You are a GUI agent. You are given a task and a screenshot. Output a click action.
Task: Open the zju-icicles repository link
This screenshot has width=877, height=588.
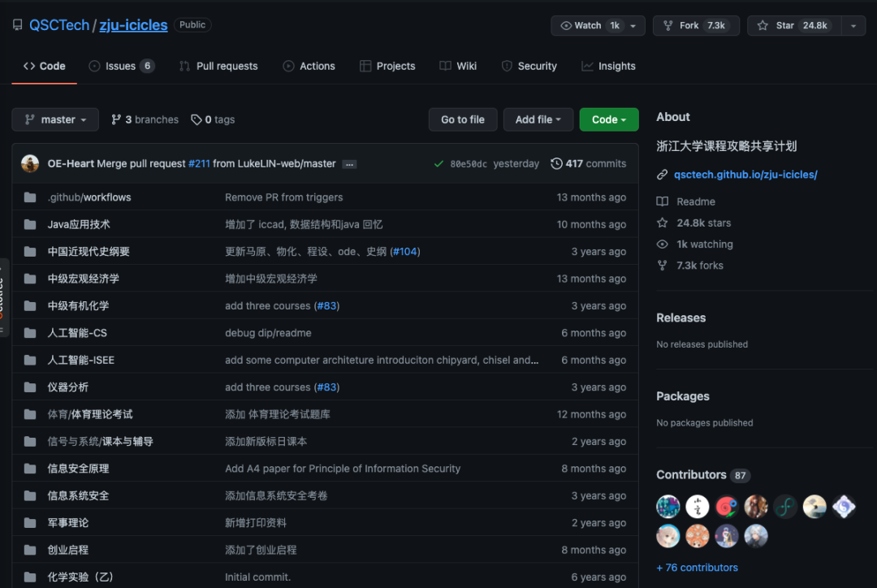click(133, 25)
